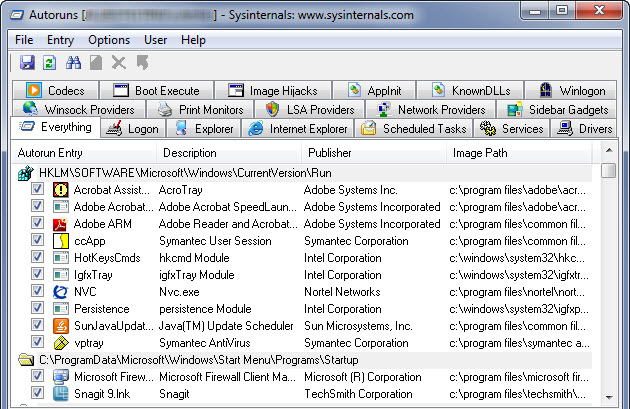The height and width of the screenshot is (409, 630).
Task: Disable the SunJavaUpdate entry checkbox
Action: (37, 325)
